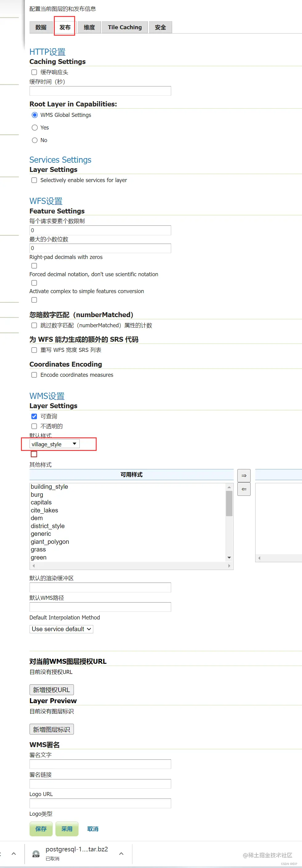
Task: Click selected styles list scroll-left arrow
Action: pyautogui.click(x=259, y=558)
